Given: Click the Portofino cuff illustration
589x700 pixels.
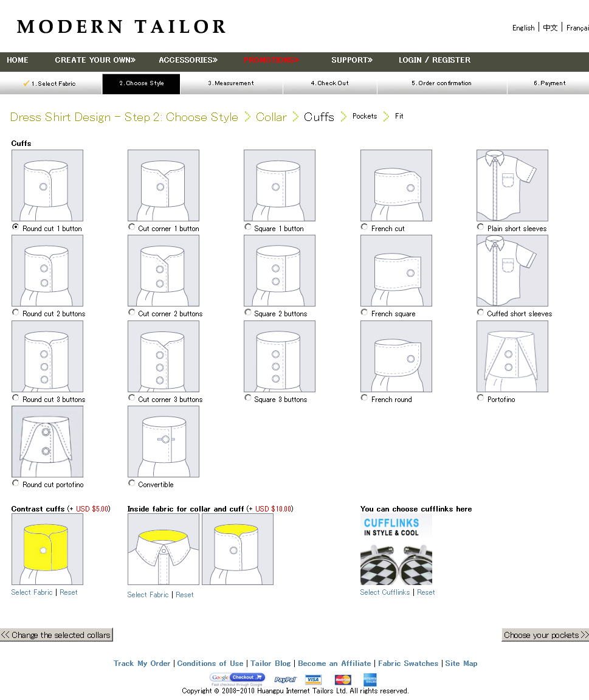Looking at the screenshot, I should pos(512,356).
